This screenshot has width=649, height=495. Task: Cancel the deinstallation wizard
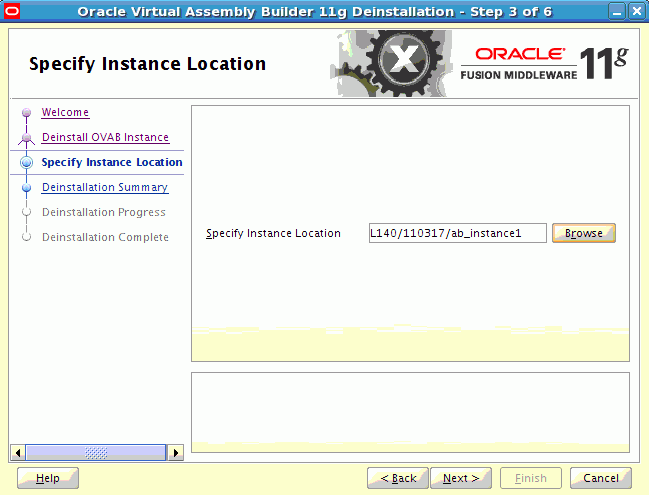(x=601, y=478)
